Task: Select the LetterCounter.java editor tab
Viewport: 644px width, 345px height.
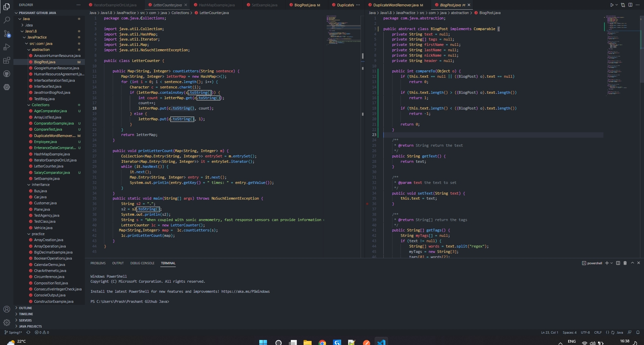Action: [167, 5]
